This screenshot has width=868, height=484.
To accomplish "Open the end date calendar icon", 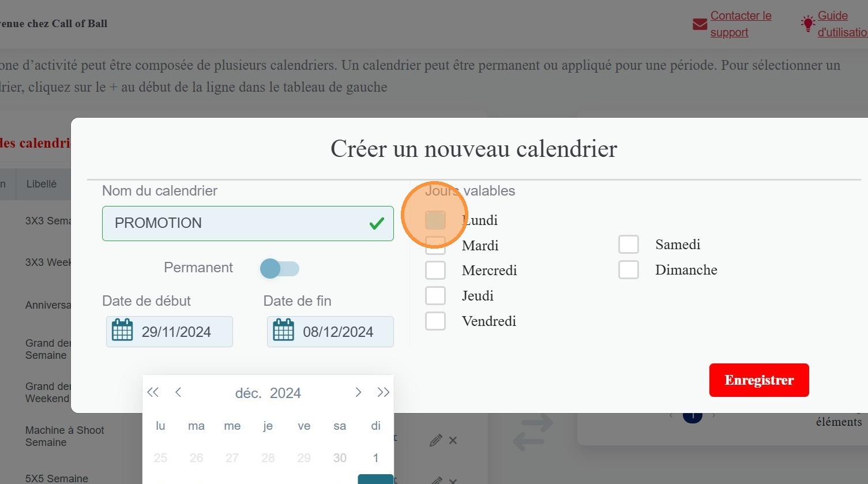I will 283,331.
